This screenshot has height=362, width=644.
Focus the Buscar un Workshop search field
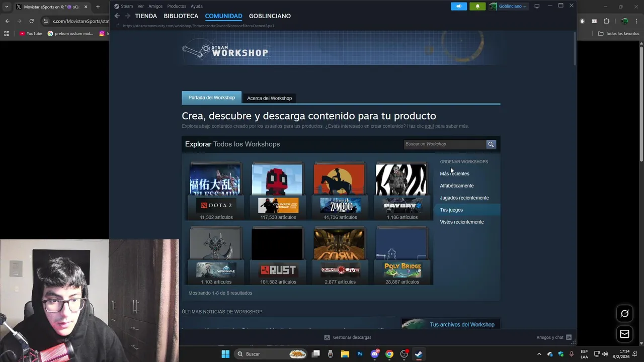pos(445,144)
